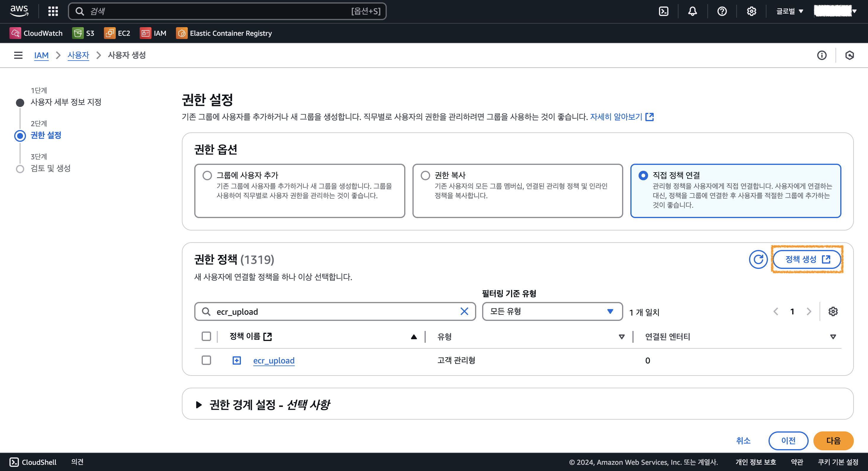Go to '사용자' in the breadcrumb

point(78,55)
